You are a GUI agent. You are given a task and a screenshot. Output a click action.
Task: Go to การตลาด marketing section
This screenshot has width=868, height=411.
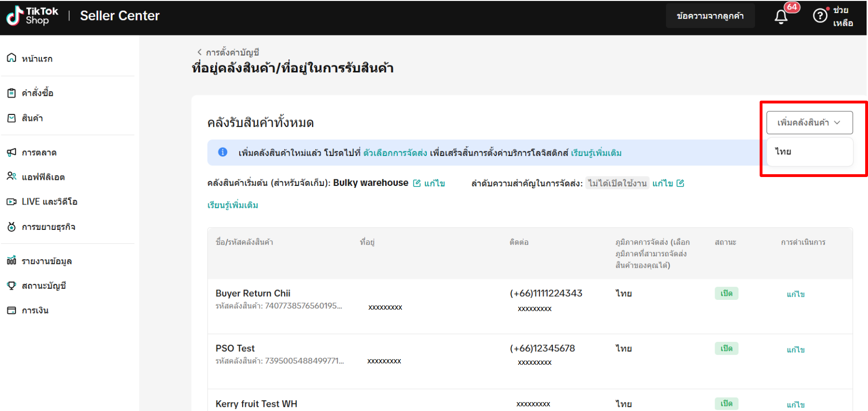pyautogui.click(x=39, y=152)
